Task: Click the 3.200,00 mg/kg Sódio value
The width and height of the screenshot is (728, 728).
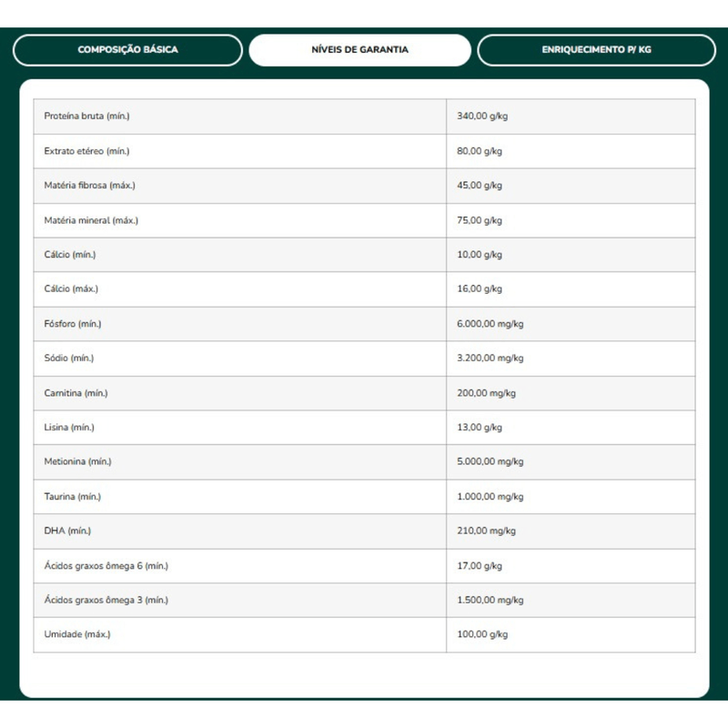Action: pos(490,358)
